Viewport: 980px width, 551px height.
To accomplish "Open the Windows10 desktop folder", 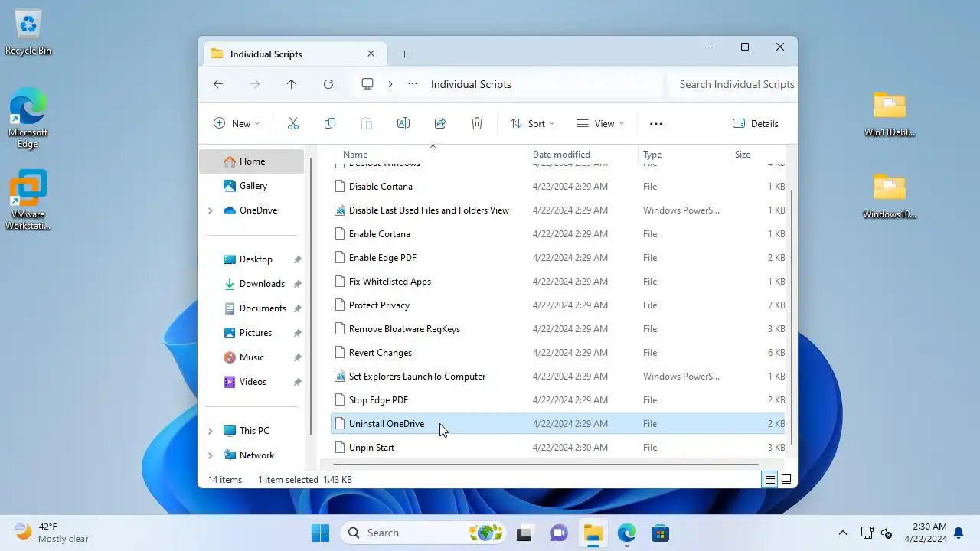I will [x=890, y=196].
